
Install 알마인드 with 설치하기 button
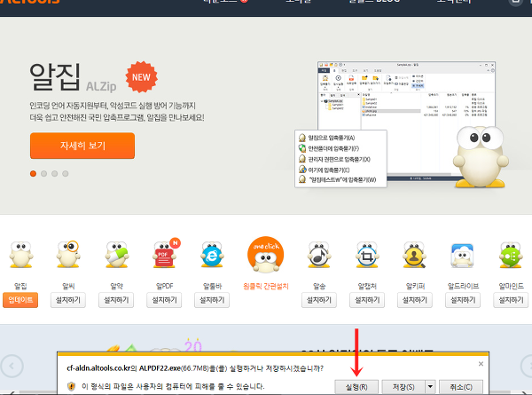(511, 300)
